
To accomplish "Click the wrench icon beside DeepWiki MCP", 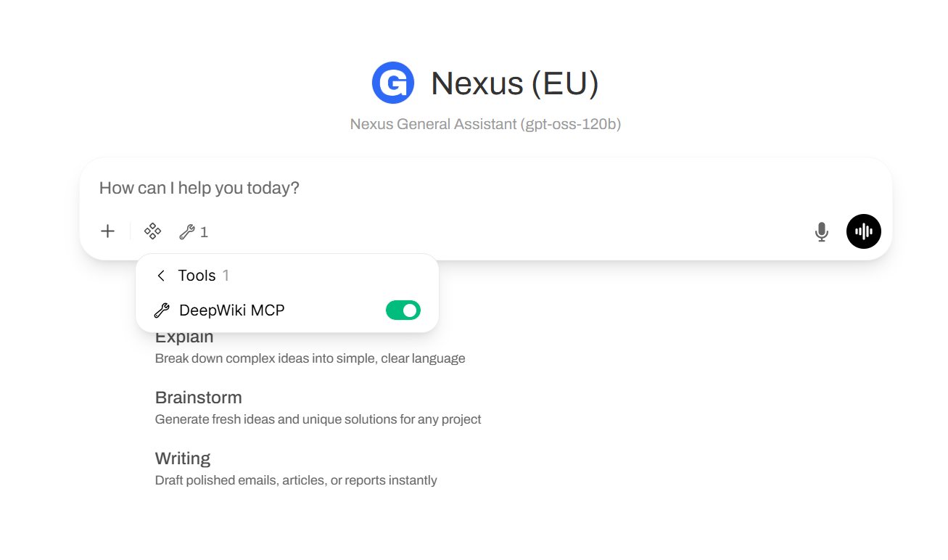I will (162, 310).
